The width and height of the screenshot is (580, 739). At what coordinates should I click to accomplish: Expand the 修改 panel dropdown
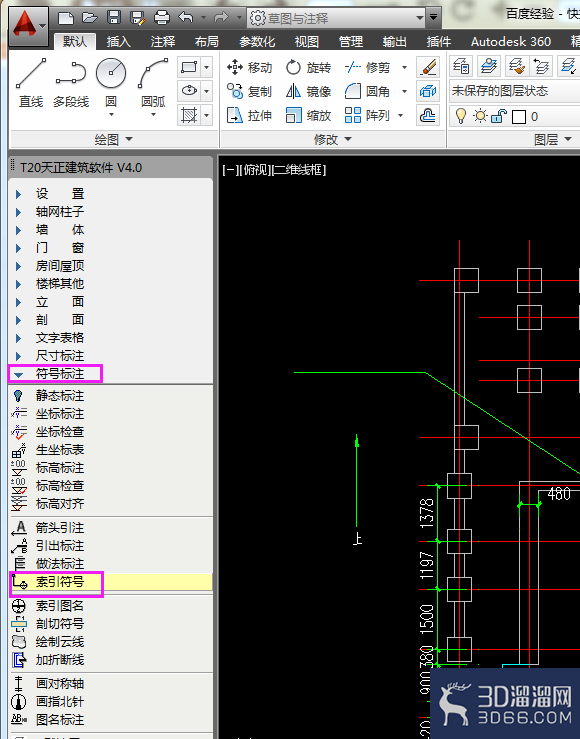pyautogui.click(x=333, y=139)
